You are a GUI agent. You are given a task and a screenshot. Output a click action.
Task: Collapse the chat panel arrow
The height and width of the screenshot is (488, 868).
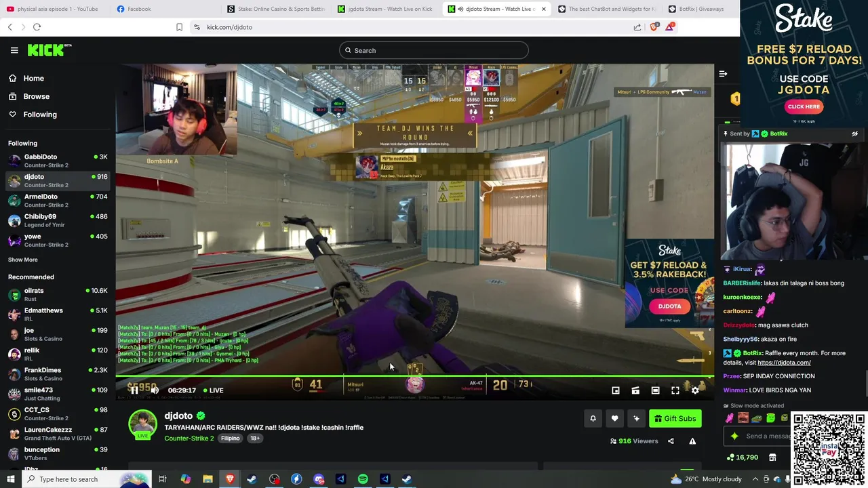723,74
